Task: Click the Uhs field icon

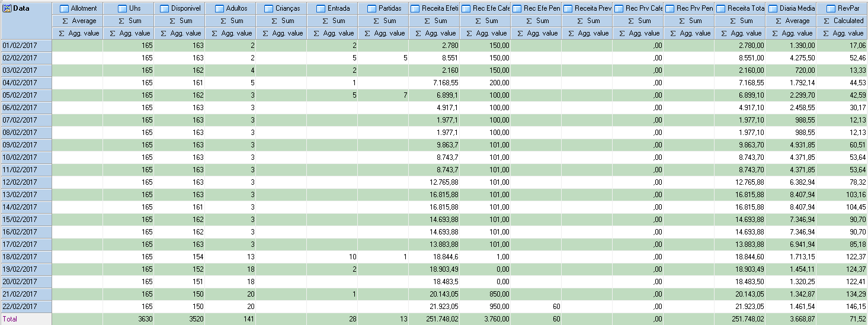Action: 122,8
